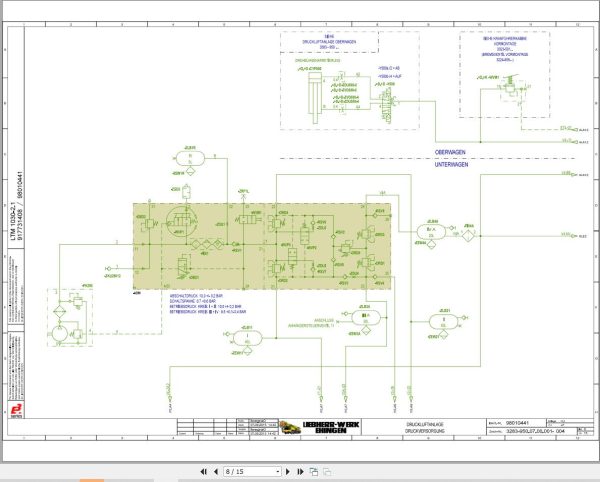Go to the next page
The width and height of the screenshot is (600, 482).
click(x=288, y=472)
